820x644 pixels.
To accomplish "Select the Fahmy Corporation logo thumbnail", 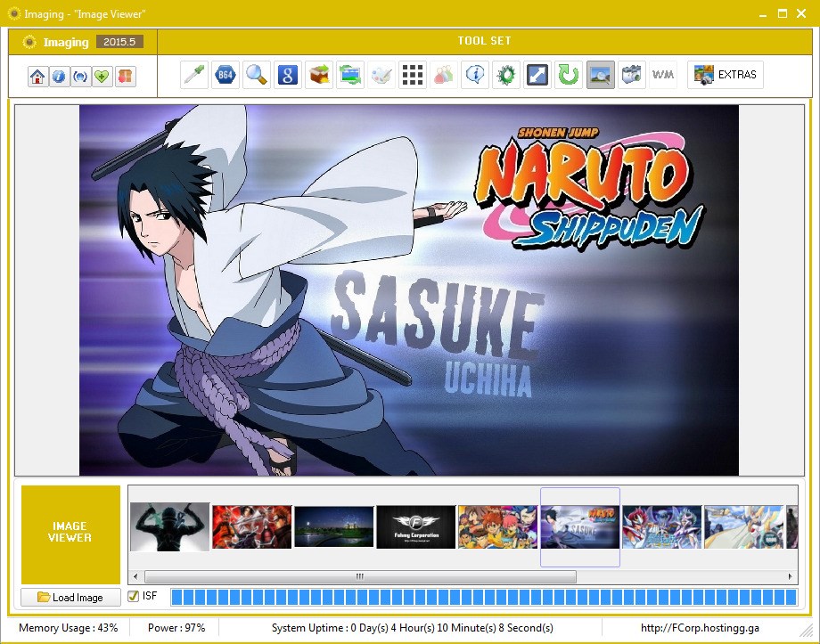I will coord(416,527).
